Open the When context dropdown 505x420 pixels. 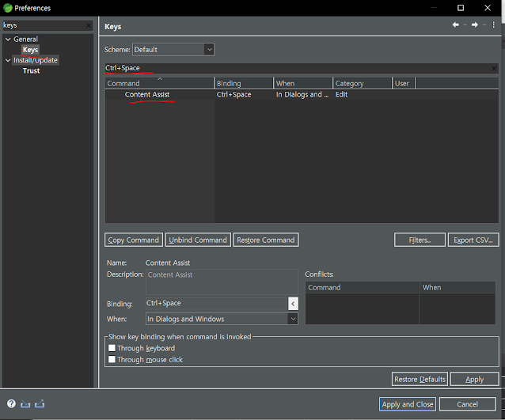(x=222, y=319)
